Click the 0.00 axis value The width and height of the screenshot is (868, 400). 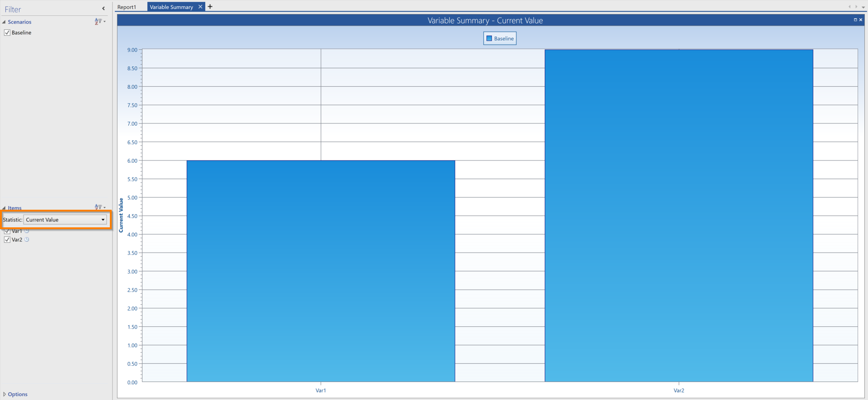pyautogui.click(x=132, y=382)
